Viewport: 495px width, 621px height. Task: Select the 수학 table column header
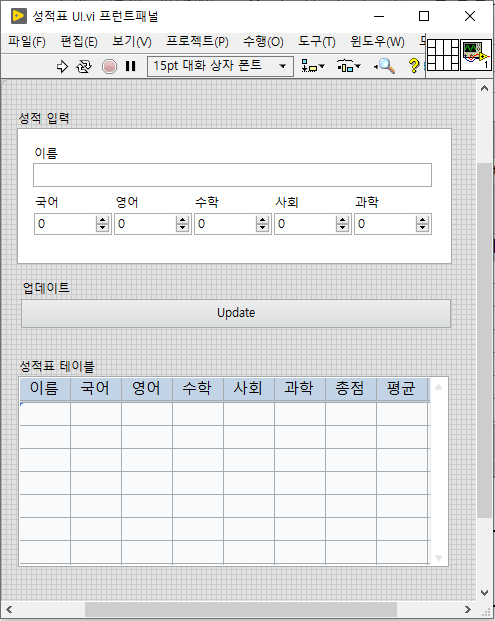click(198, 389)
